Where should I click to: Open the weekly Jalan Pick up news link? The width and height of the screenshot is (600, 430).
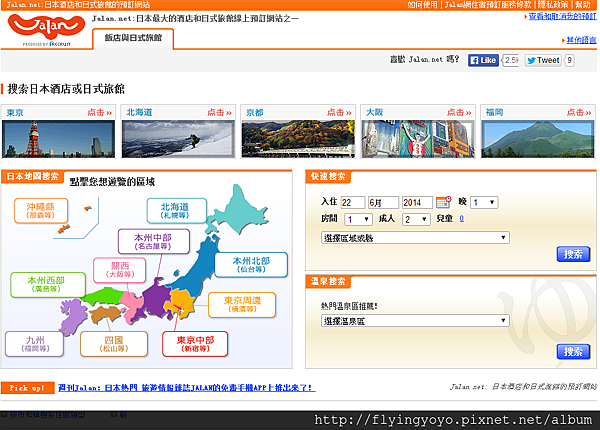click(187, 388)
